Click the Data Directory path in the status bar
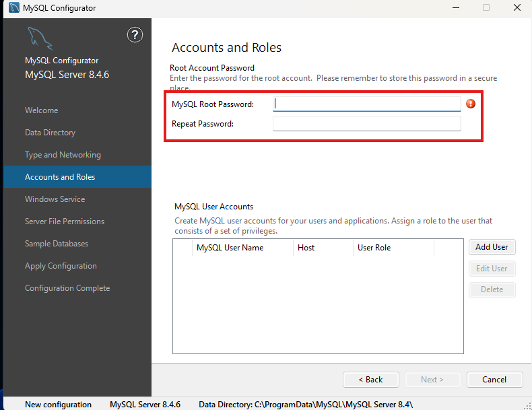This screenshot has width=532, height=410. 306,405
